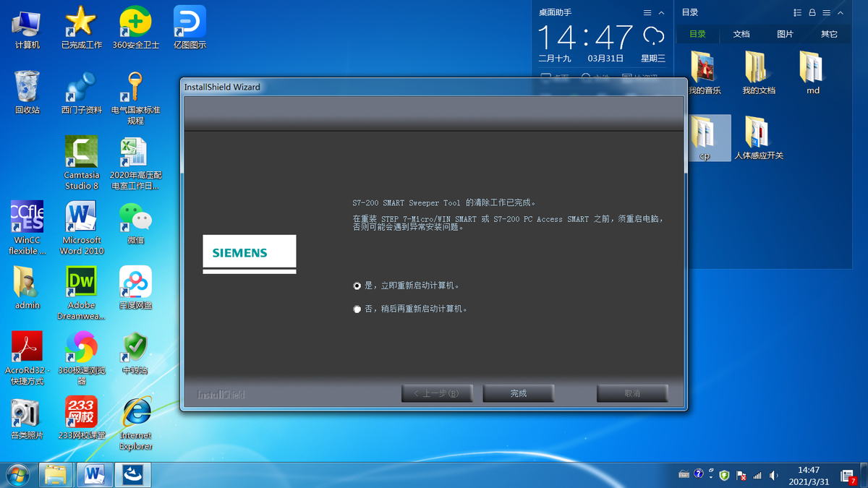Open the 目录 panel hamburger menu
This screenshot has height=488, width=868.
tap(826, 12)
